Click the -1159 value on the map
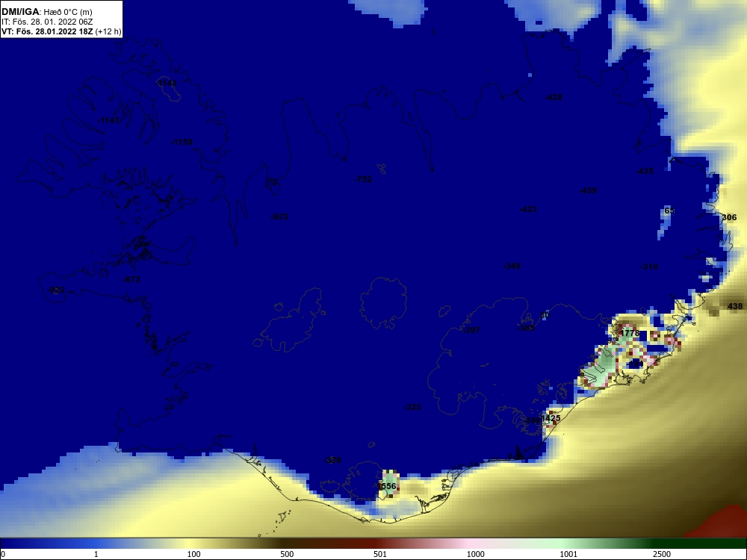The image size is (747, 560). click(x=182, y=142)
